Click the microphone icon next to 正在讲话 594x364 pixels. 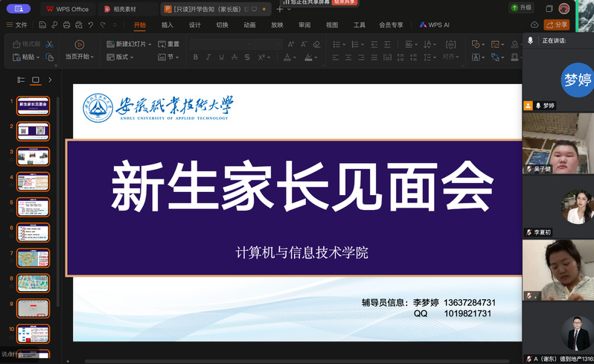click(531, 39)
